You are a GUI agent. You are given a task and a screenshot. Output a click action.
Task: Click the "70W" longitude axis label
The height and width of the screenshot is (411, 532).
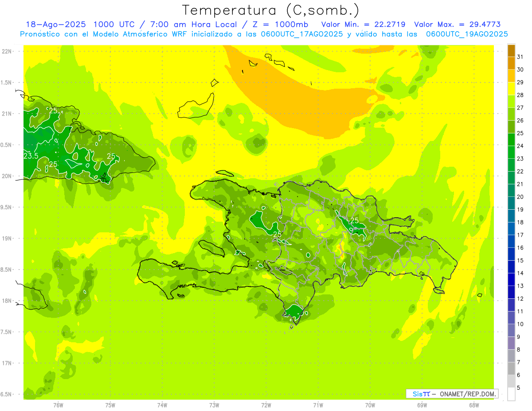point(370,405)
